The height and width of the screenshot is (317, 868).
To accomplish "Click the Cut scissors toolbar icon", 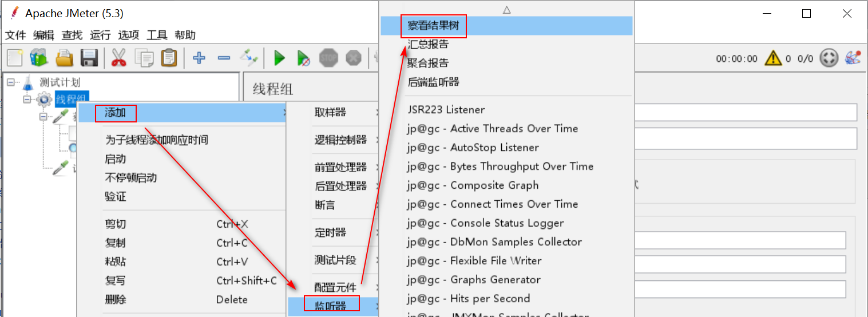I will click(118, 58).
